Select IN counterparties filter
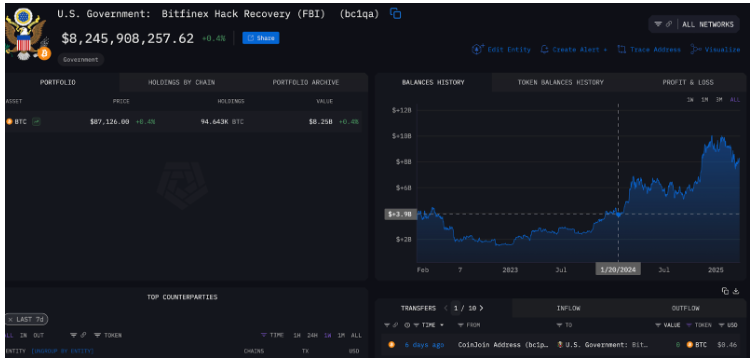Viewport: 754px width, 363px height. tap(23, 335)
